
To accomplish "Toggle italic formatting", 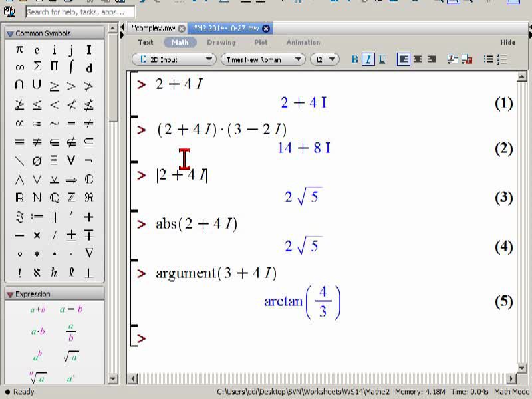I will 368,59.
